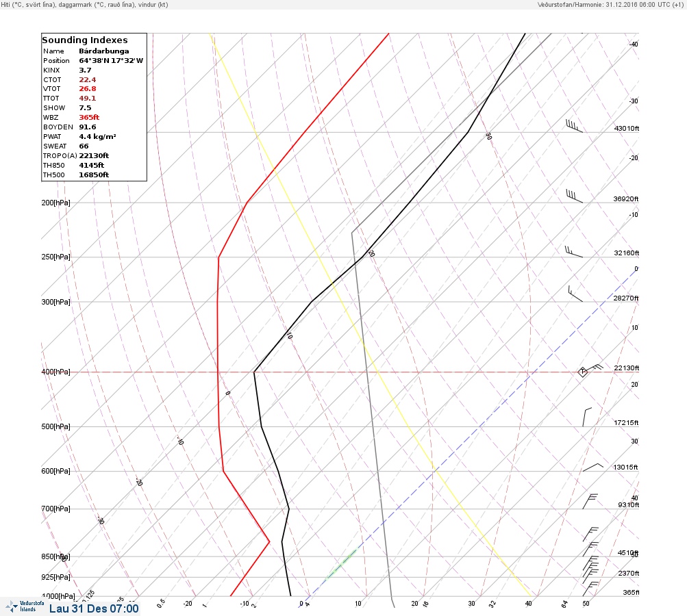The height and width of the screenshot is (616, 687).
Task: Click the wind barb beside 36920ft
Action: 574,196
